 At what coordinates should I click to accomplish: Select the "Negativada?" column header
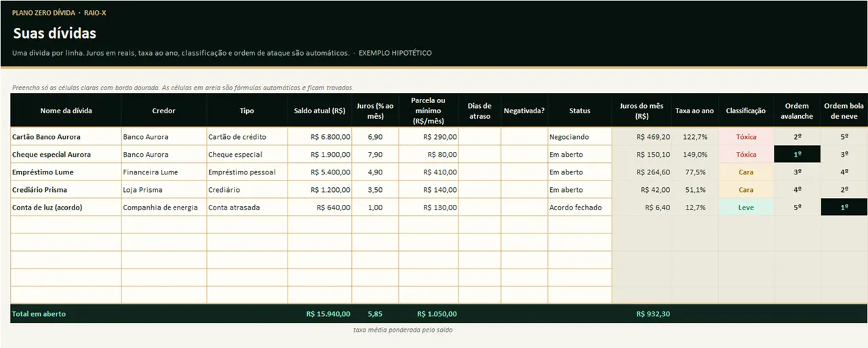(524, 111)
